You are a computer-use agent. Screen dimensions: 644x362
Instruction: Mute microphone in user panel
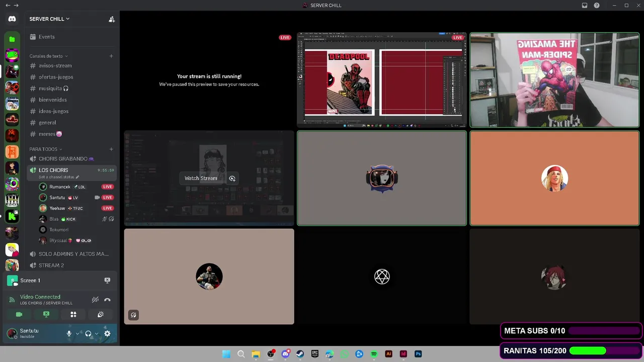point(69,333)
